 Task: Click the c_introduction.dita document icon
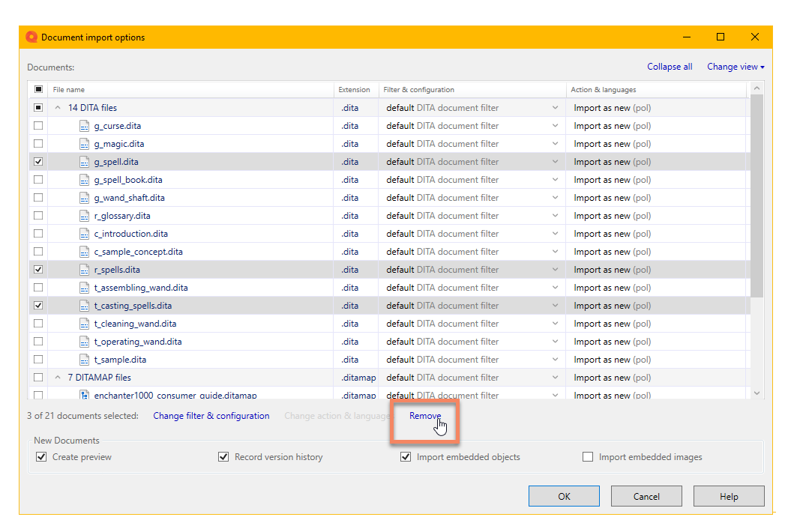(84, 233)
